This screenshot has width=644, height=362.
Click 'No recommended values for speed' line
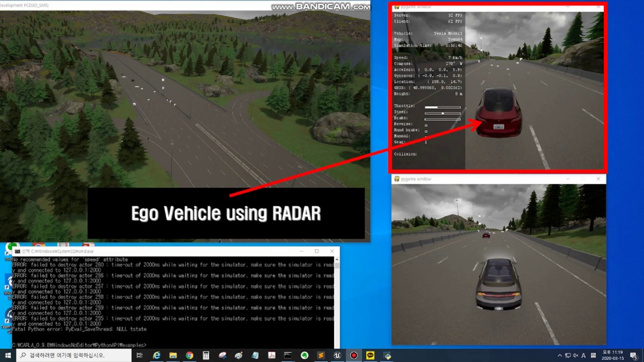[x=70, y=259]
